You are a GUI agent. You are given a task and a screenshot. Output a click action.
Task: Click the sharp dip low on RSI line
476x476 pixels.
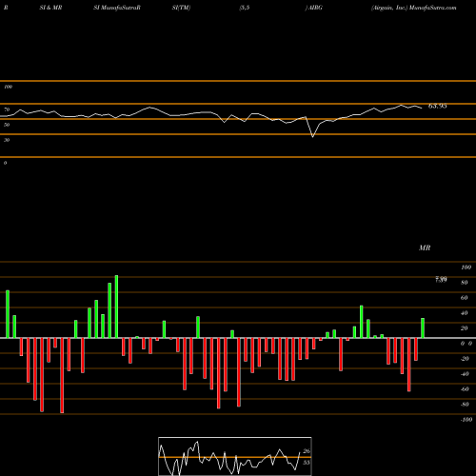pos(312,136)
